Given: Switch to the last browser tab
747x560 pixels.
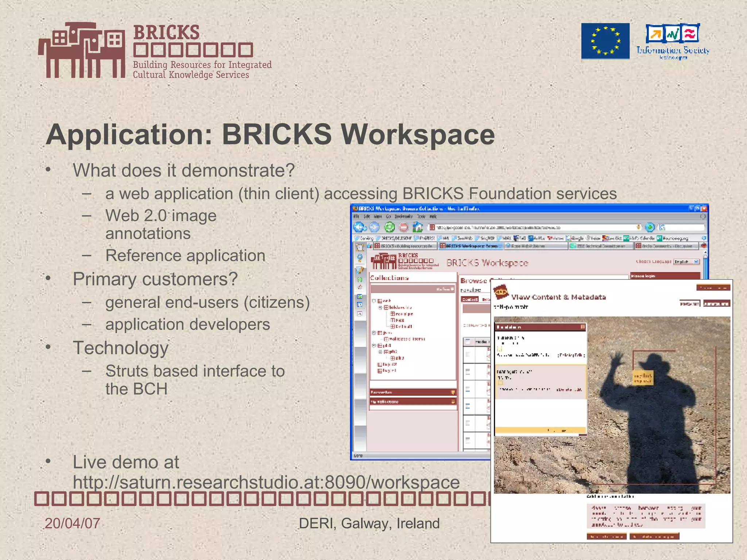Looking at the screenshot, I should pos(667,246).
